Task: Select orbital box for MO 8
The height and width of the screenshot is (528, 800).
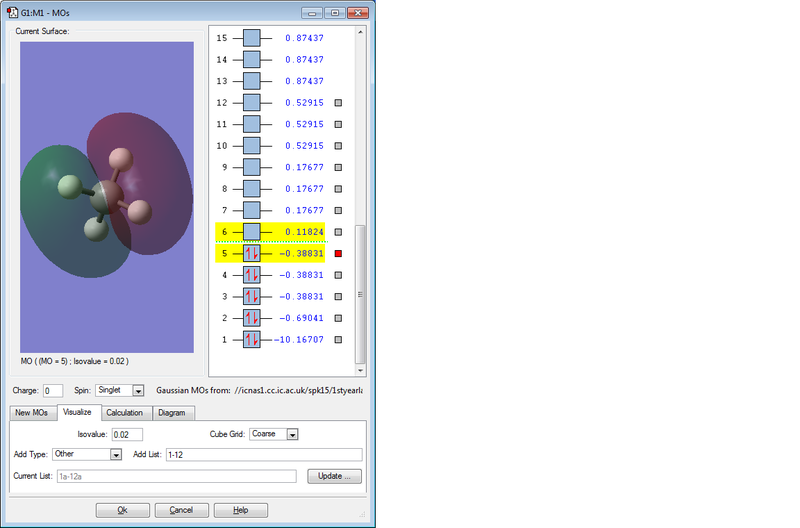Action: tap(252, 189)
